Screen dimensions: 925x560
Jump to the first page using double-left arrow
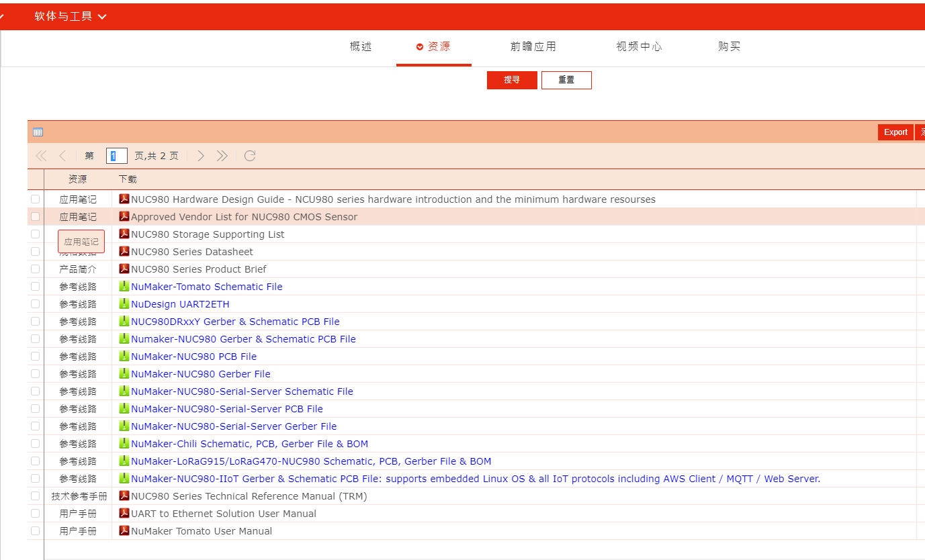point(40,155)
